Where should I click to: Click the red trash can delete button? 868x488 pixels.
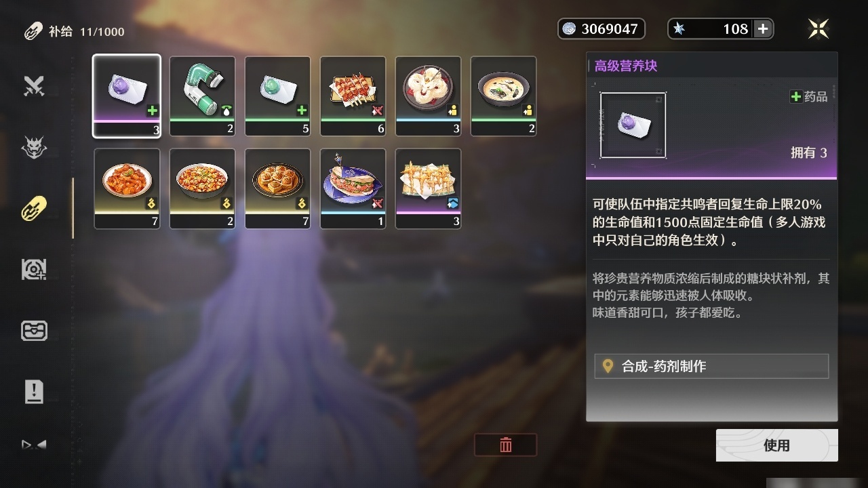(505, 445)
